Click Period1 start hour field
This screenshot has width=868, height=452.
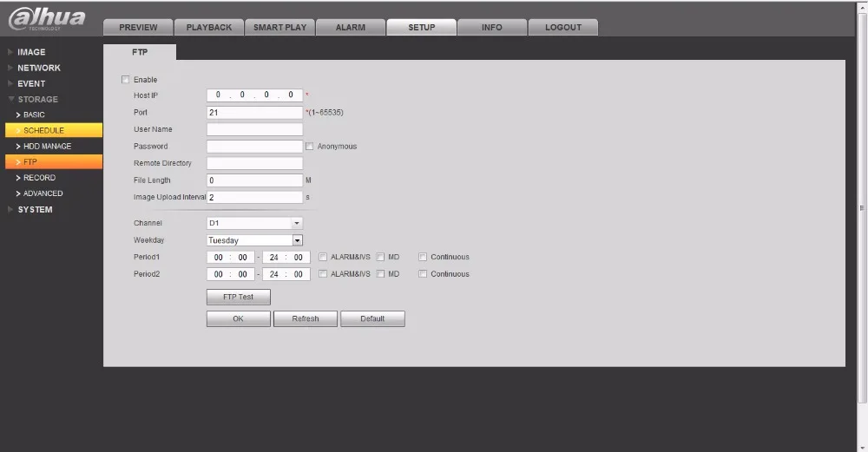(x=219, y=258)
